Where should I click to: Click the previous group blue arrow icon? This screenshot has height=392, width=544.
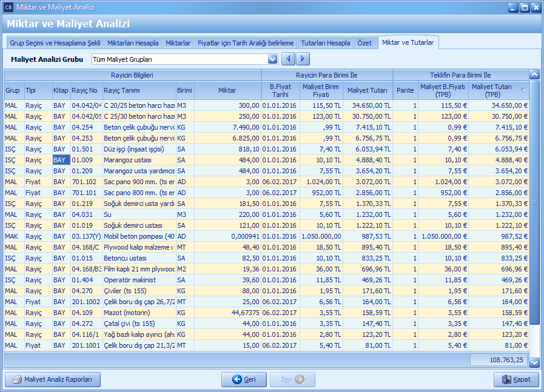pyautogui.click(x=290, y=59)
